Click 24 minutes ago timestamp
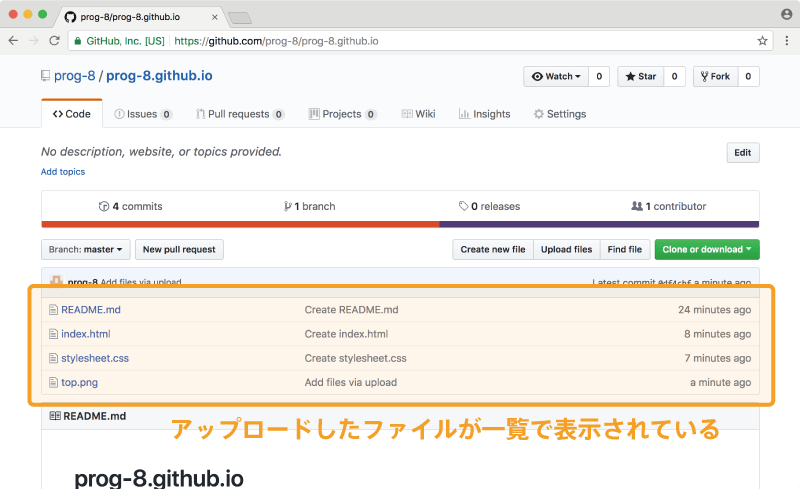Viewport: 800px width, 489px height. tap(714, 310)
